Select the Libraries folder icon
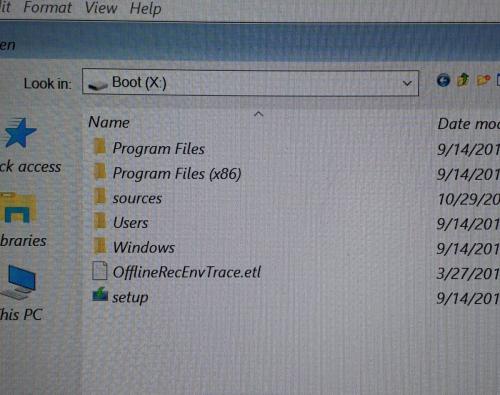 [x=17, y=208]
